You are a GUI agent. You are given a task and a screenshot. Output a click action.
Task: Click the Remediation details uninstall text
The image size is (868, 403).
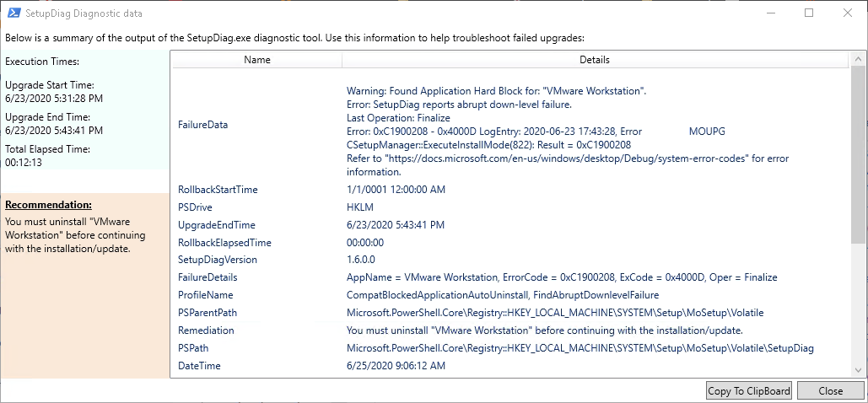pos(544,330)
